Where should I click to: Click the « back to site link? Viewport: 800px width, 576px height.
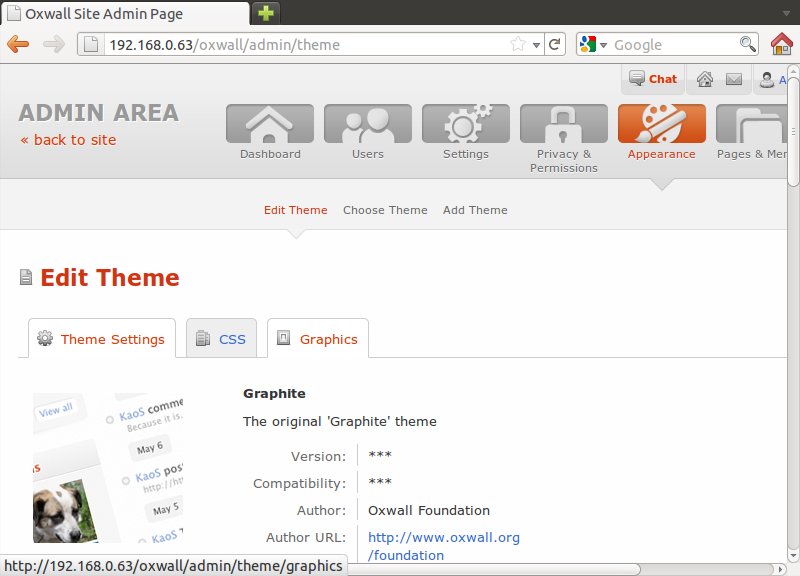pos(68,140)
